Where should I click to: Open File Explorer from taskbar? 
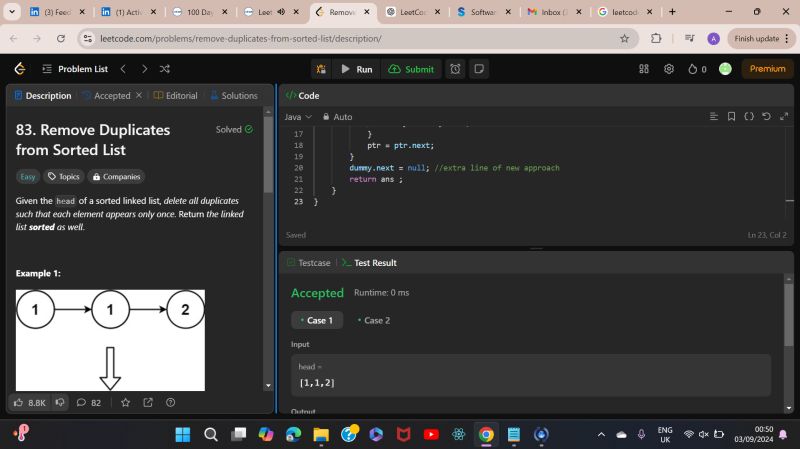pyautogui.click(x=321, y=434)
